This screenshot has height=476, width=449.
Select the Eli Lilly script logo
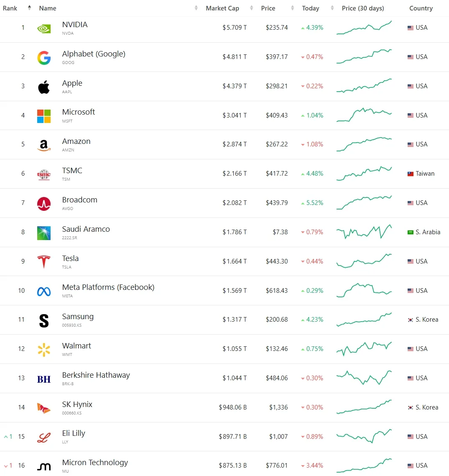[x=44, y=438]
